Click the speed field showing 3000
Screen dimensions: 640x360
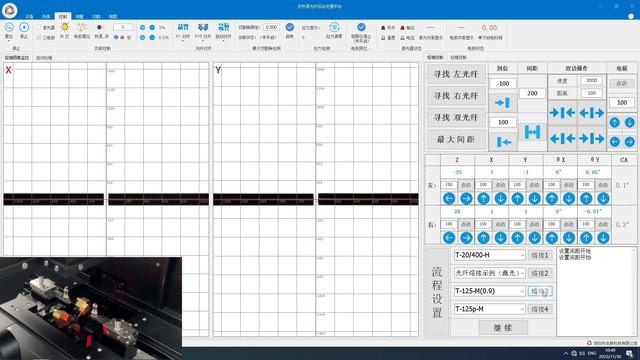[x=591, y=81]
